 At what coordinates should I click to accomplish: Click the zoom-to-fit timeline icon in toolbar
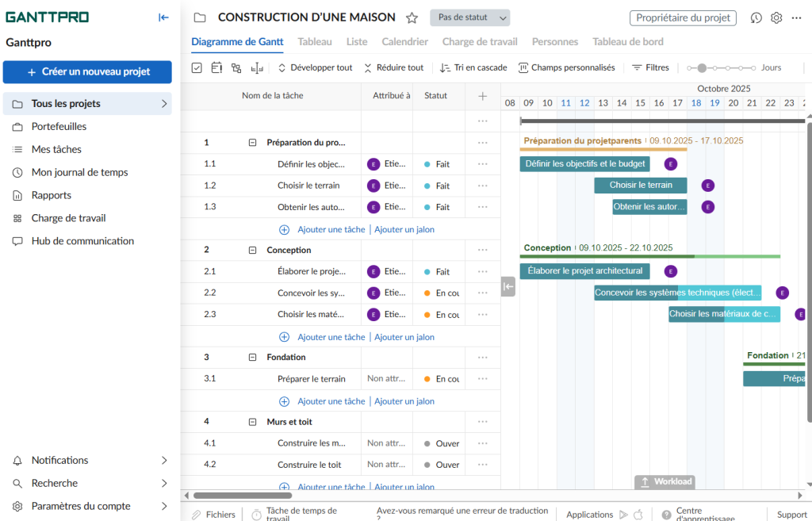tap(256, 68)
